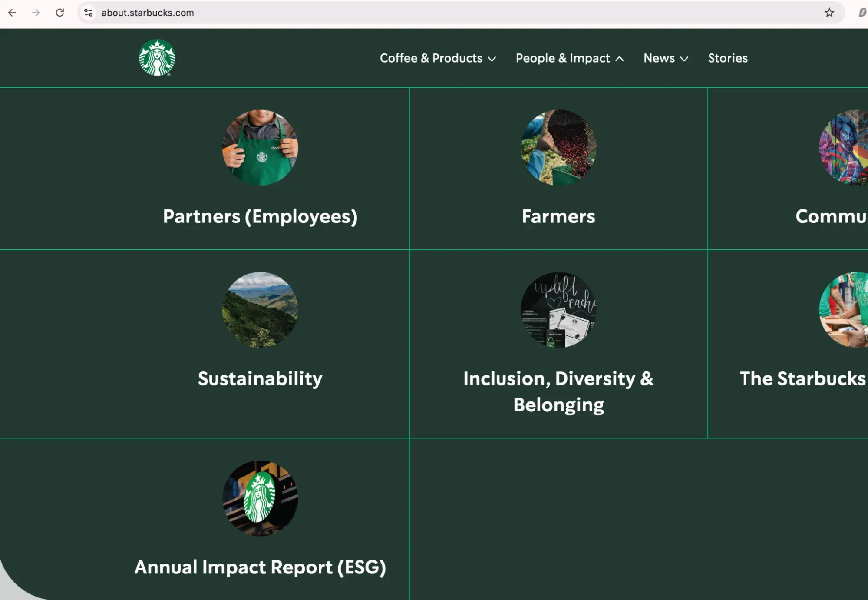Open Annual Impact Report (ESG) link
Viewport: 868px width, 600px height.
pyautogui.click(x=260, y=567)
